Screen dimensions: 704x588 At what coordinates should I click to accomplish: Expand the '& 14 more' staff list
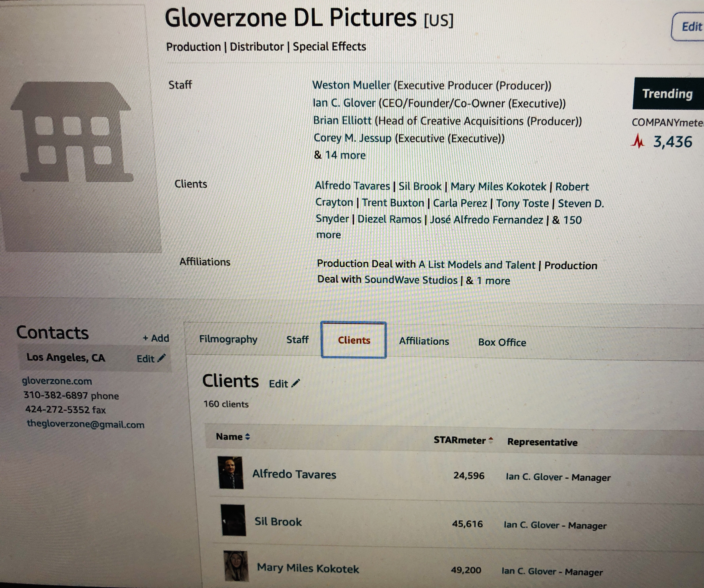click(340, 155)
